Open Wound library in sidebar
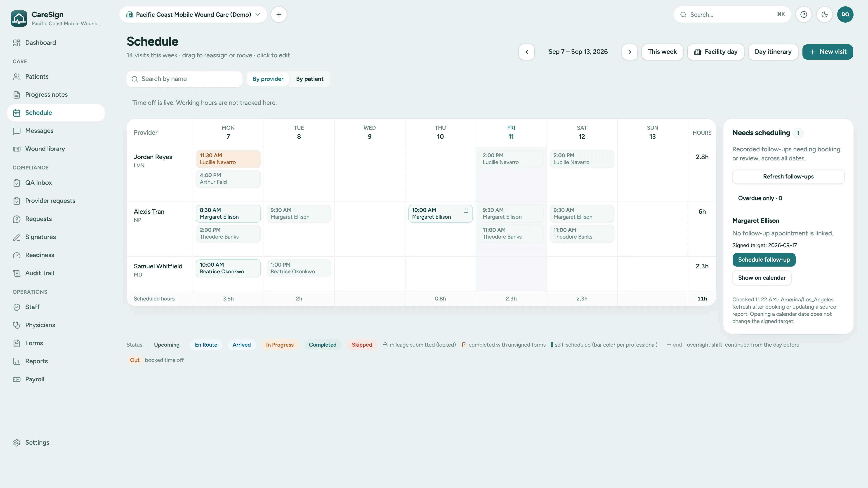 tap(56, 149)
